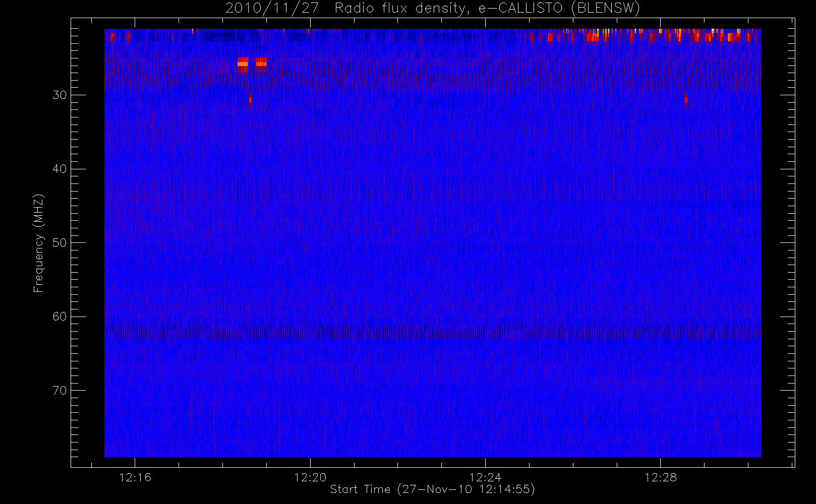
Task: Click the 50 MHz frequency tick label
Action: point(60,243)
